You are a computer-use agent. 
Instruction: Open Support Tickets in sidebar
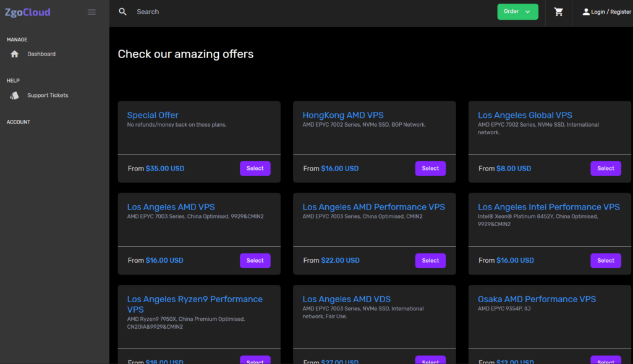point(48,96)
